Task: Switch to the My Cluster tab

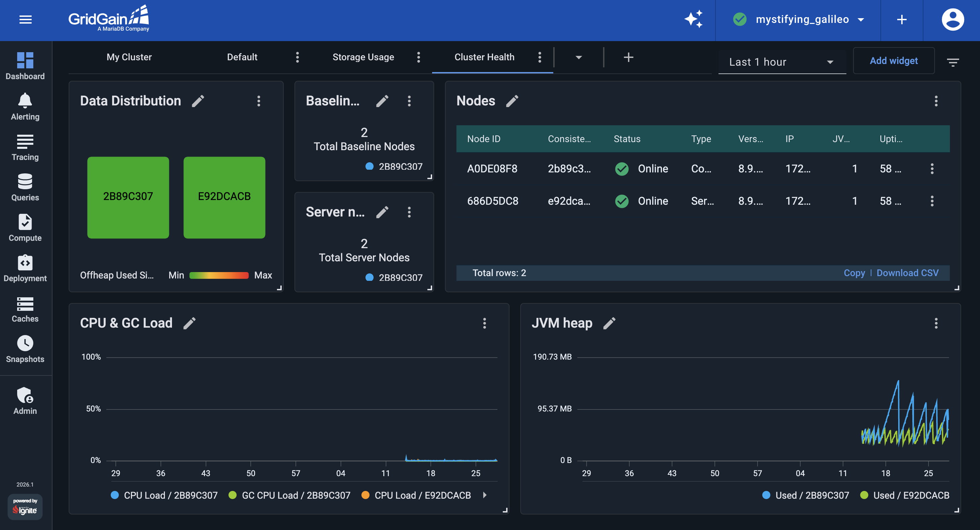Action: click(129, 57)
